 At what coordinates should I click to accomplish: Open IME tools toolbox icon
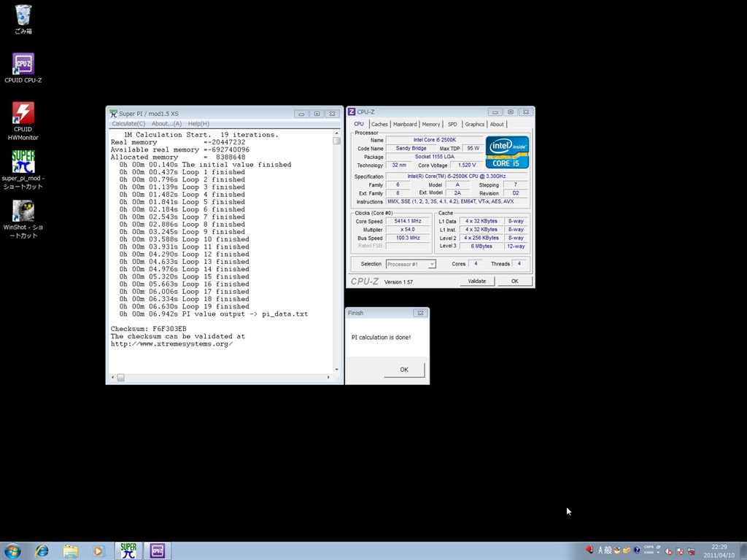tap(627, 550)
